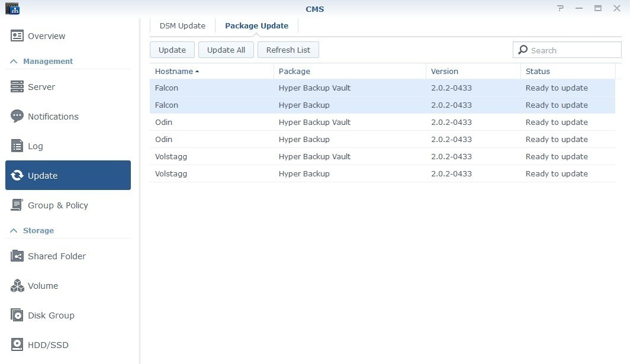Open the help question mark icon

coord(561,8)
